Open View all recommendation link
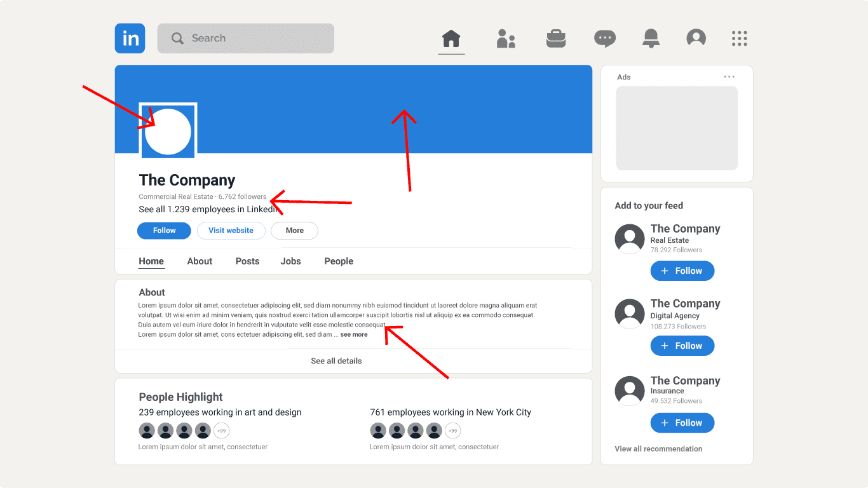 (658, 449)
